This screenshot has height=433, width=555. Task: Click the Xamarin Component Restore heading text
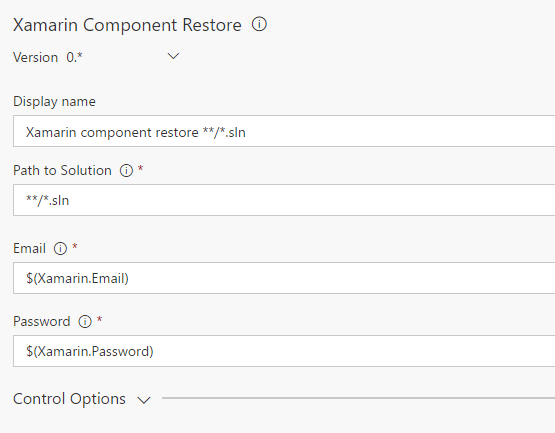pos(127,25)
